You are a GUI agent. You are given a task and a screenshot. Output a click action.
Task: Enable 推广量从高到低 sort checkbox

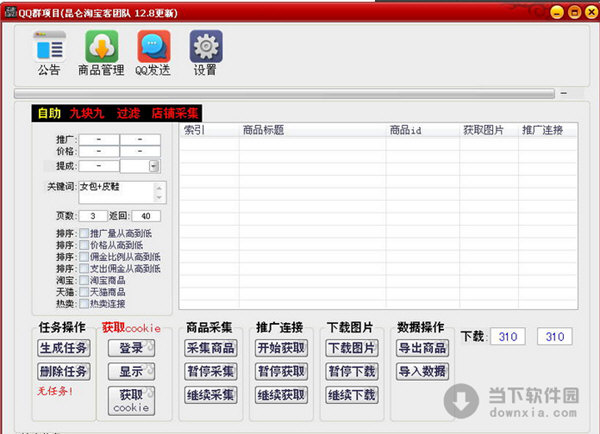pyautogui.click(x=84, y=233)
